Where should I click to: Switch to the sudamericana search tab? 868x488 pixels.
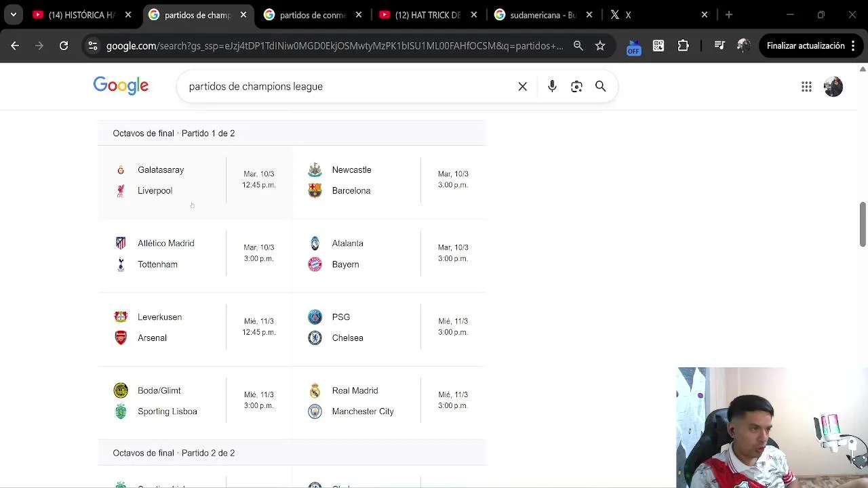543,14
